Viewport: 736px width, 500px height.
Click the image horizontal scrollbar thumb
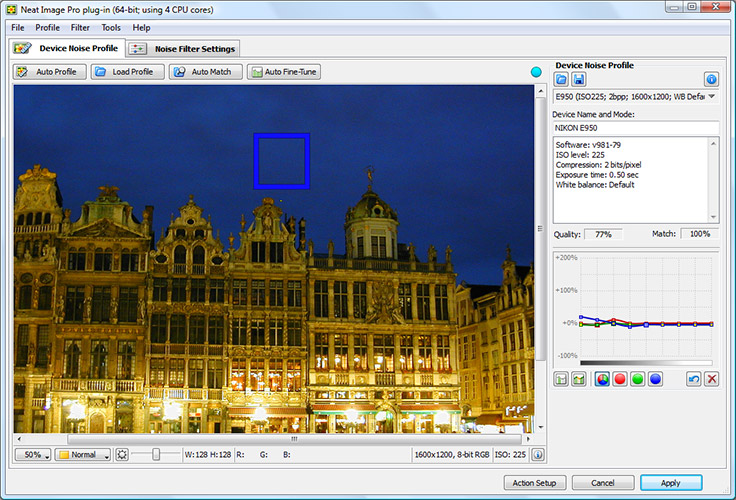pyautogui.click(x=294, y=439)
